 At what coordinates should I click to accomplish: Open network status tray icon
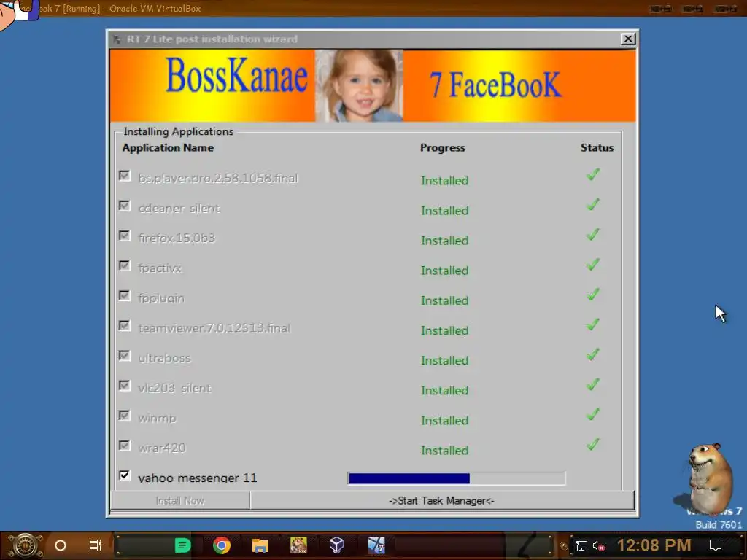(581, 545)
